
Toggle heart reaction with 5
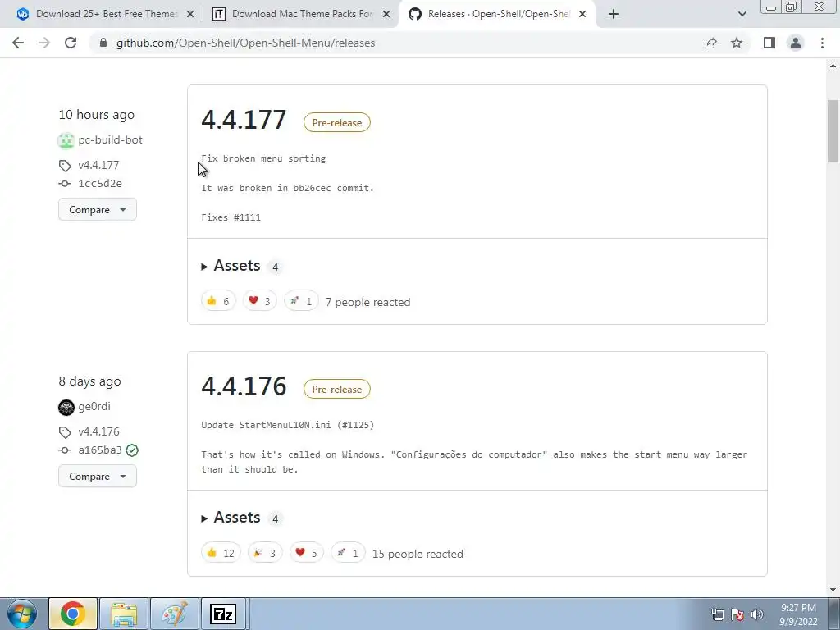point(307,553)
